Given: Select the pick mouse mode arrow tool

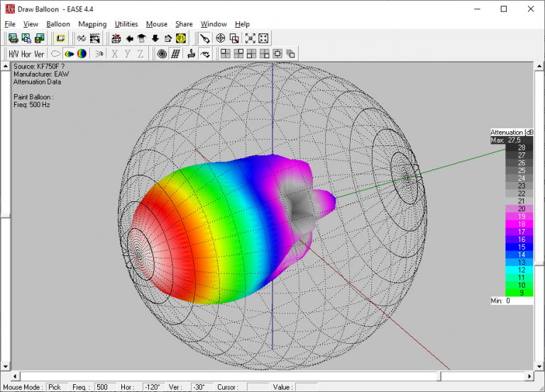Looking at the screenshot, I should [x=204, y=38].
